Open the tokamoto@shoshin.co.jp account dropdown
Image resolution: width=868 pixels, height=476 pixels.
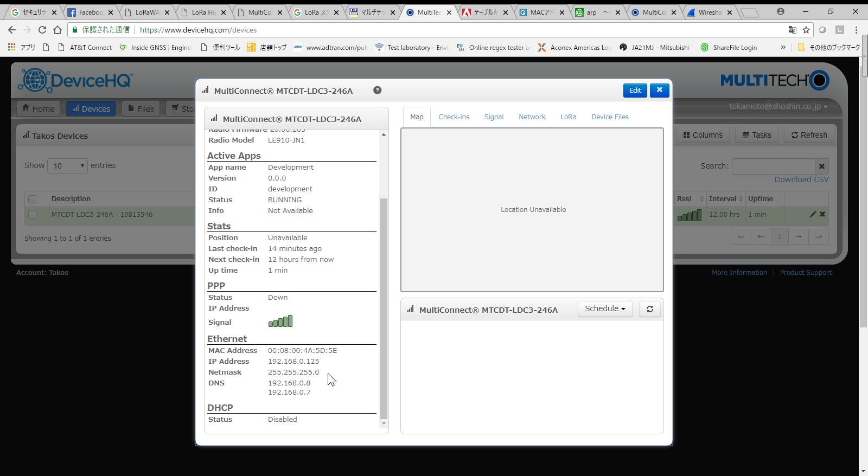coord(778,106)
